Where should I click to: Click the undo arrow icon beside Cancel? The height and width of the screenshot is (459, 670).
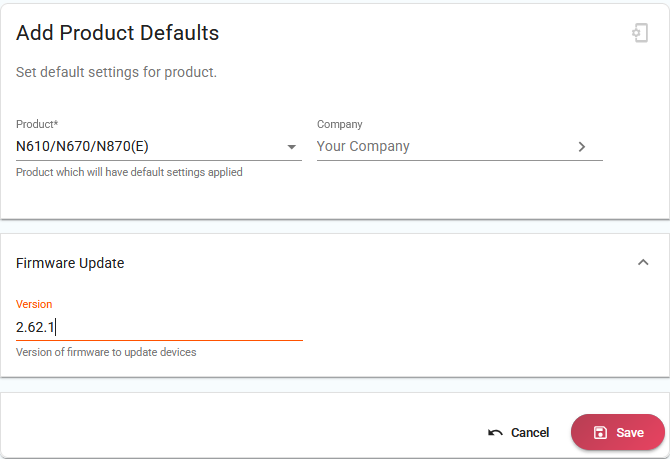tap(495, 433)
